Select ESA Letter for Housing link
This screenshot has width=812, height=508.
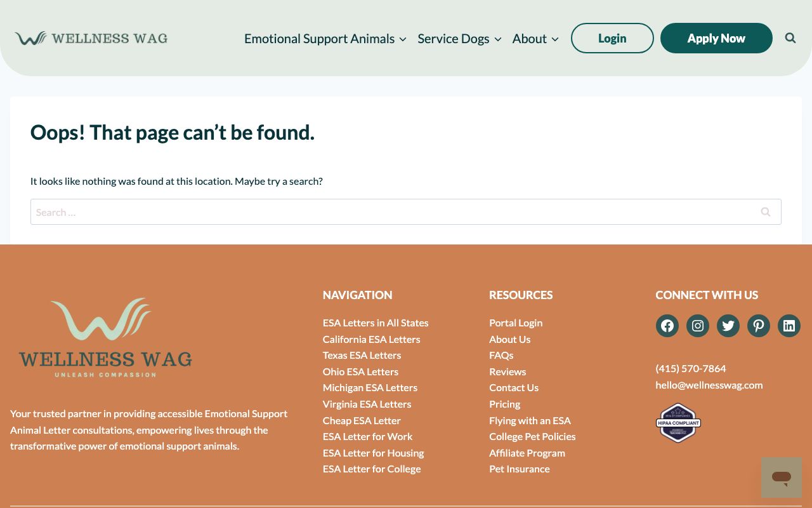pyautogui.click(x=373, y=453)
